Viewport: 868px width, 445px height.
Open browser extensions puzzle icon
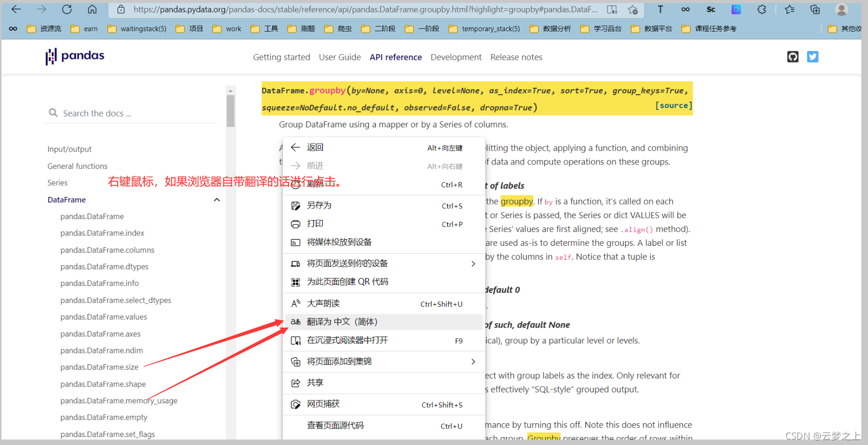762,9
